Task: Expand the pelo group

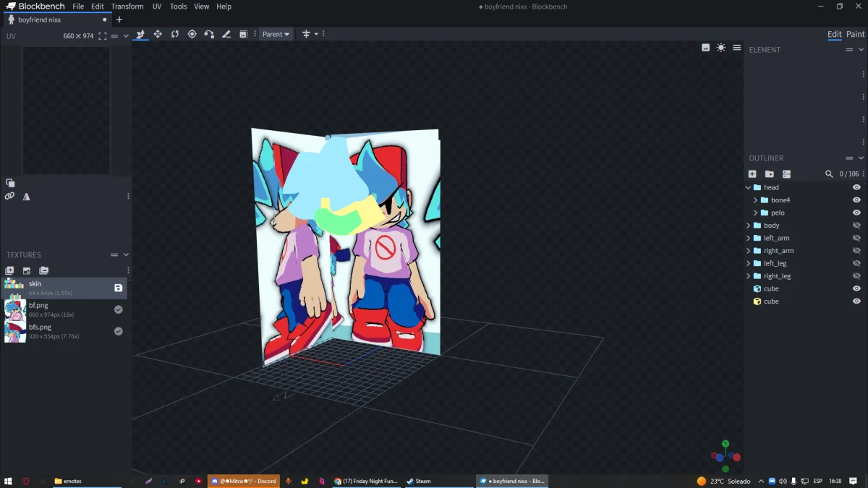Action: 756,213
